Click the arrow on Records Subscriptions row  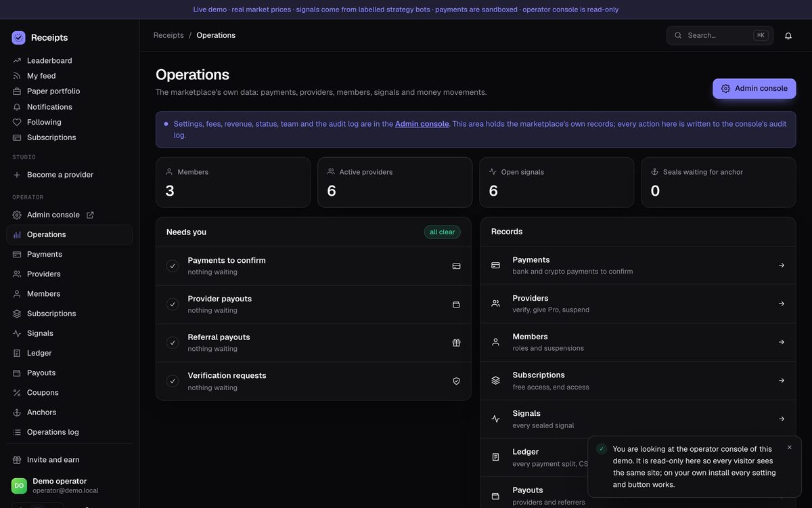point(782,381)
